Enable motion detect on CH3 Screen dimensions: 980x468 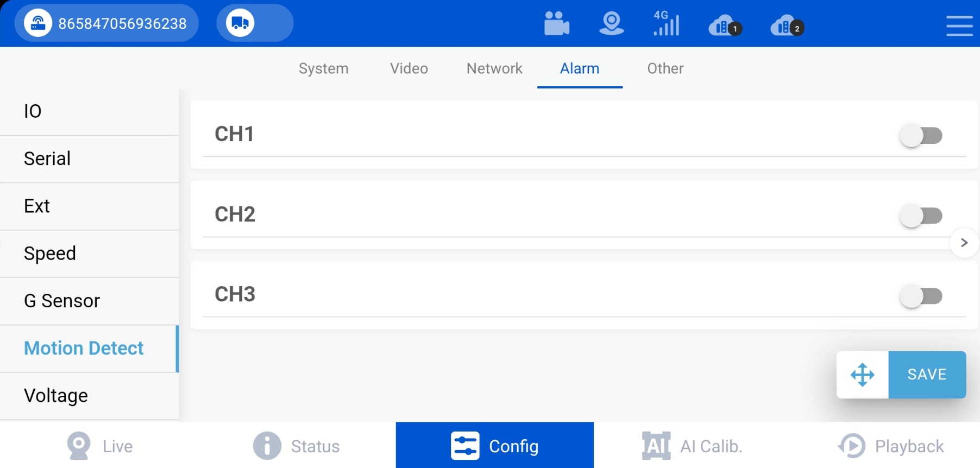[x=921, y=296]
